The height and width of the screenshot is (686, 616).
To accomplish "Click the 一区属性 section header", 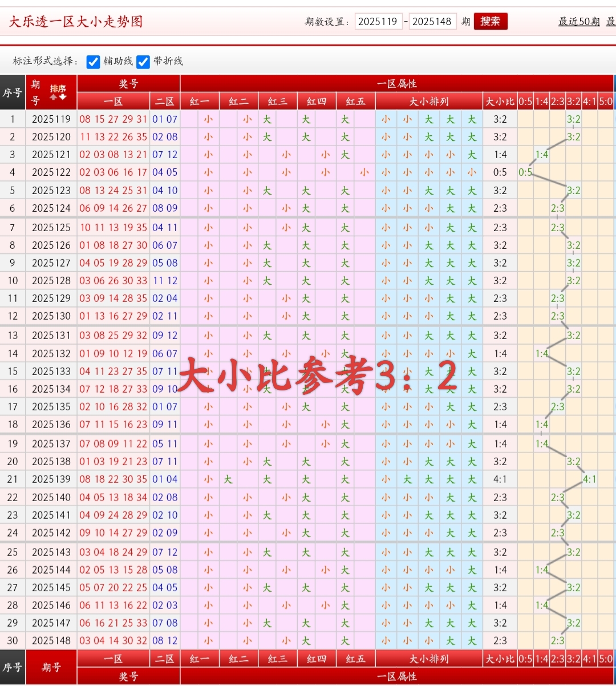I will point(398,83).
